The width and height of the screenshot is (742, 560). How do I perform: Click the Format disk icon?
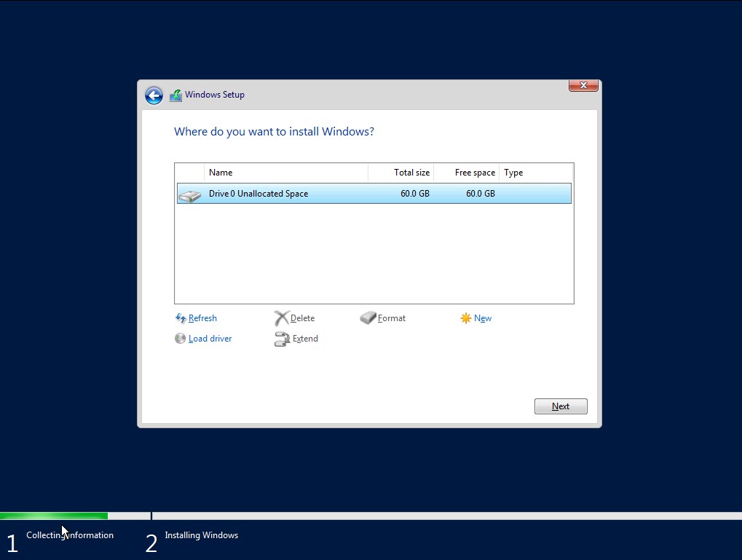point(368,318)
